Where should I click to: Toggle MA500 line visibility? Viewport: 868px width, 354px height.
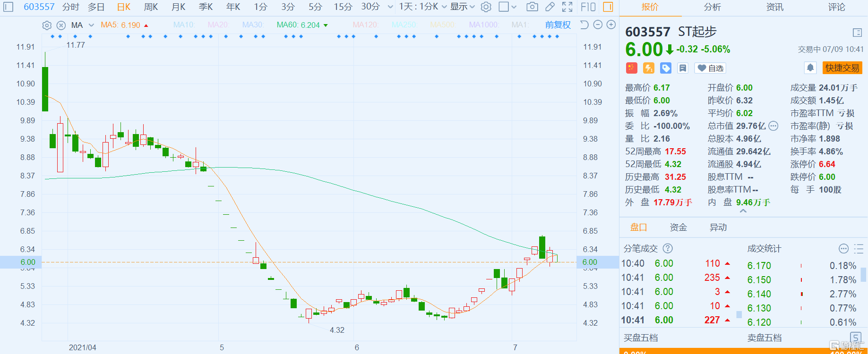pyautogui.click(x=442, y=25)
